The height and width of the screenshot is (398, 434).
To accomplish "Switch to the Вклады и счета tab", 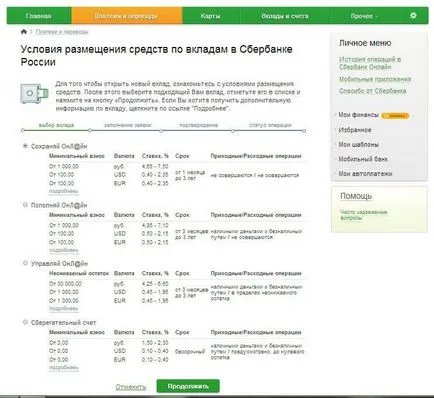I will tap(285, 16).
